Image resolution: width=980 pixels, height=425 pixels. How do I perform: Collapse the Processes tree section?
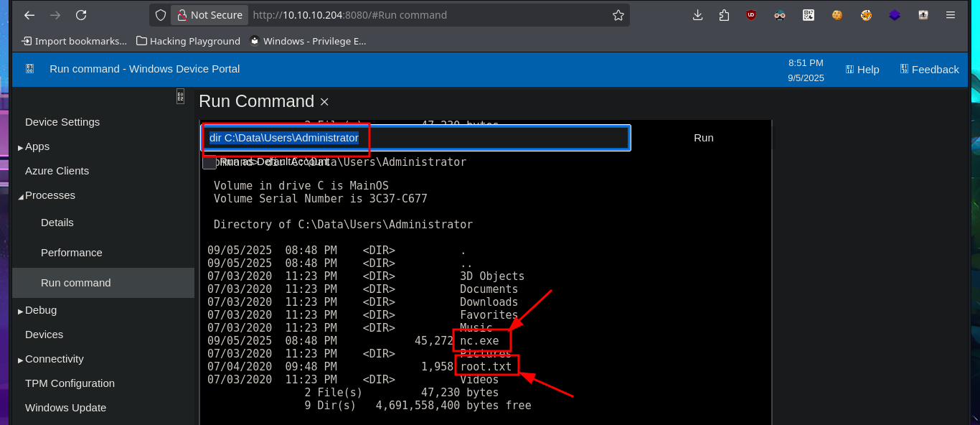pos(21,196)
